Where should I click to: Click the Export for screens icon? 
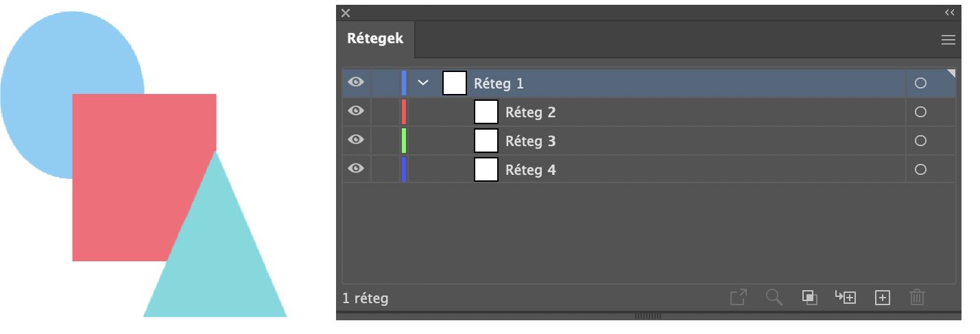point(738,298)
